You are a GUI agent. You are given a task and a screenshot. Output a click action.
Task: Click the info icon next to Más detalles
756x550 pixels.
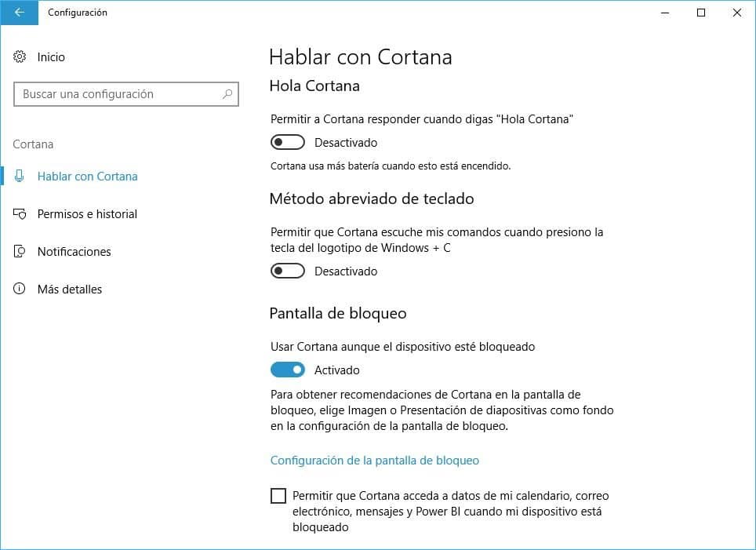pos(19,289)
